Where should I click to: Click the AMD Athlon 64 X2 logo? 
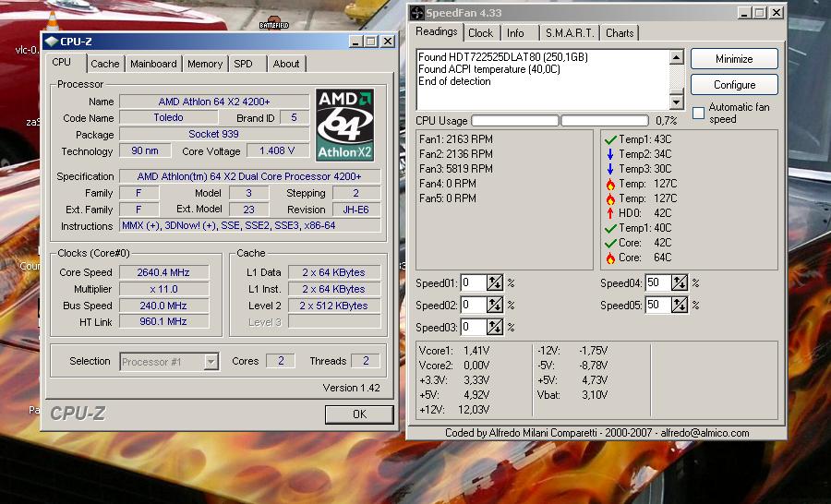tap(345, 125)
